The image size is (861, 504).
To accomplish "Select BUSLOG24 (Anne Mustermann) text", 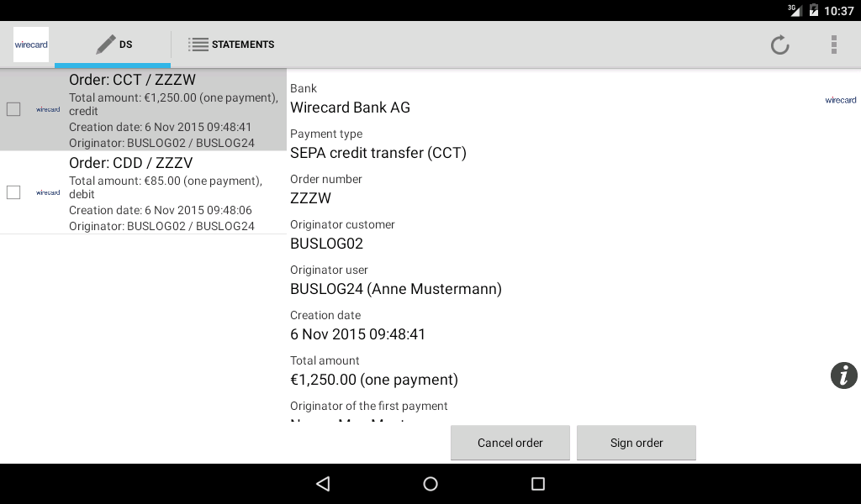I will coord(396,289).
